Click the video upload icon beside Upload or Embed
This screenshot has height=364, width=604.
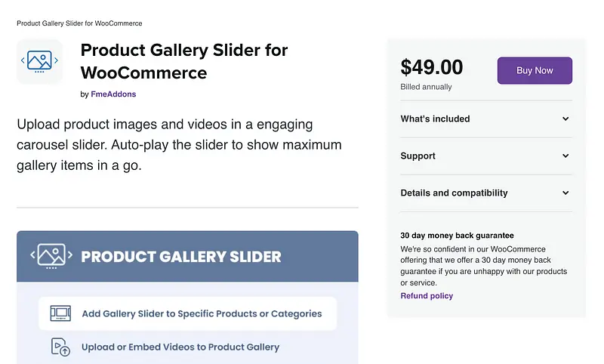60,347
